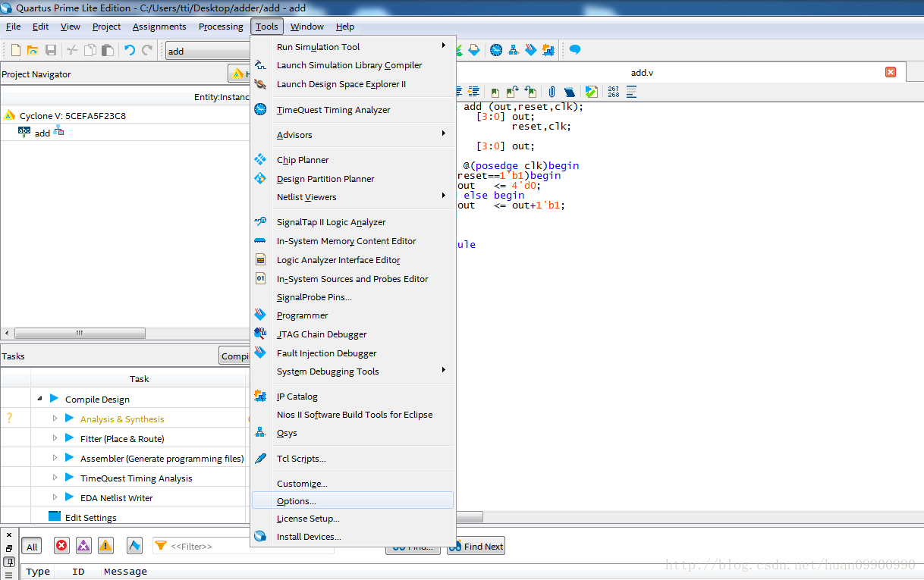Click the Edit Settings task row

point(125,517)
